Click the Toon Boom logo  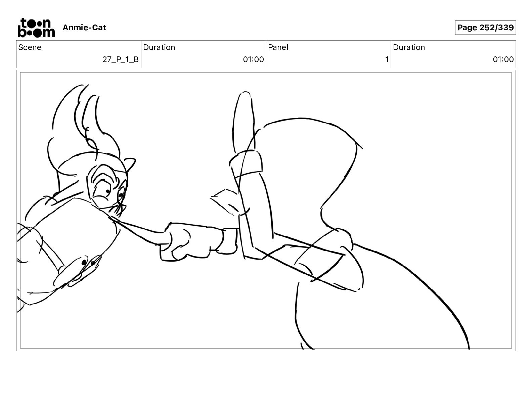[36, 28]
